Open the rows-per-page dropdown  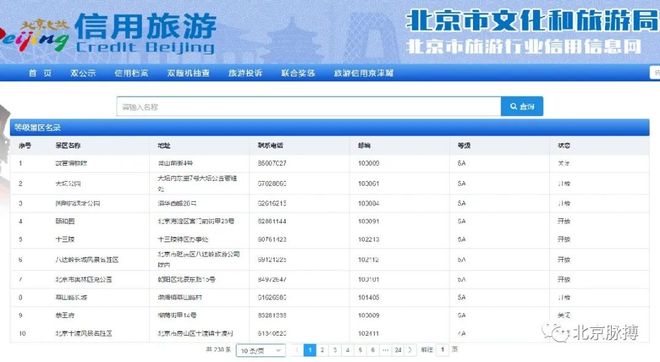coord(261,350)
